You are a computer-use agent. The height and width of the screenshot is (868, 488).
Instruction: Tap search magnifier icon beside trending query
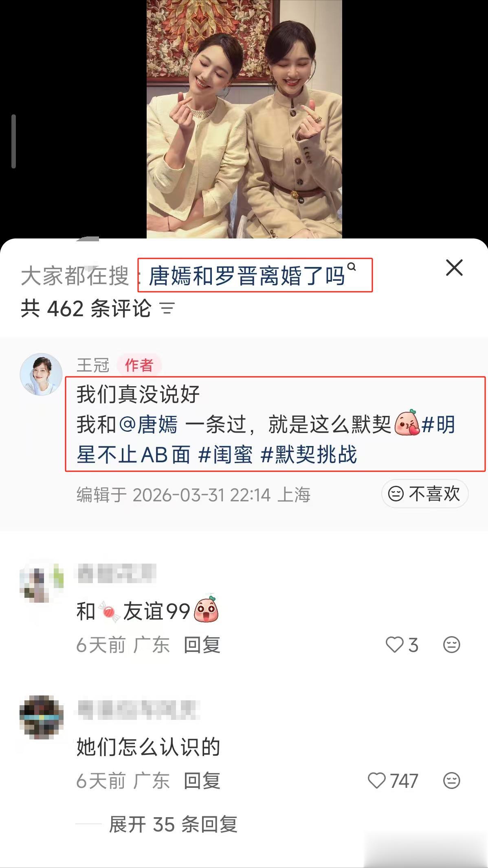352,267
